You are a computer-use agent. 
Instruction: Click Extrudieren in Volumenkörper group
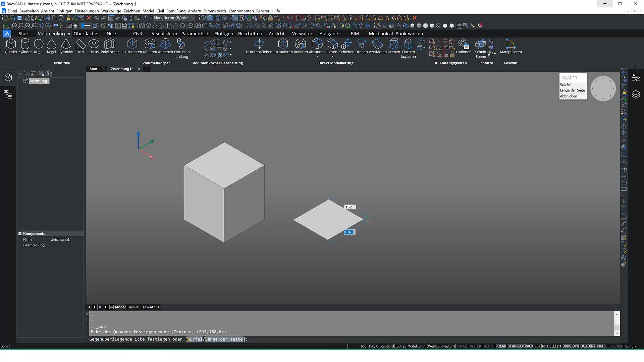[x=132, y=46]
